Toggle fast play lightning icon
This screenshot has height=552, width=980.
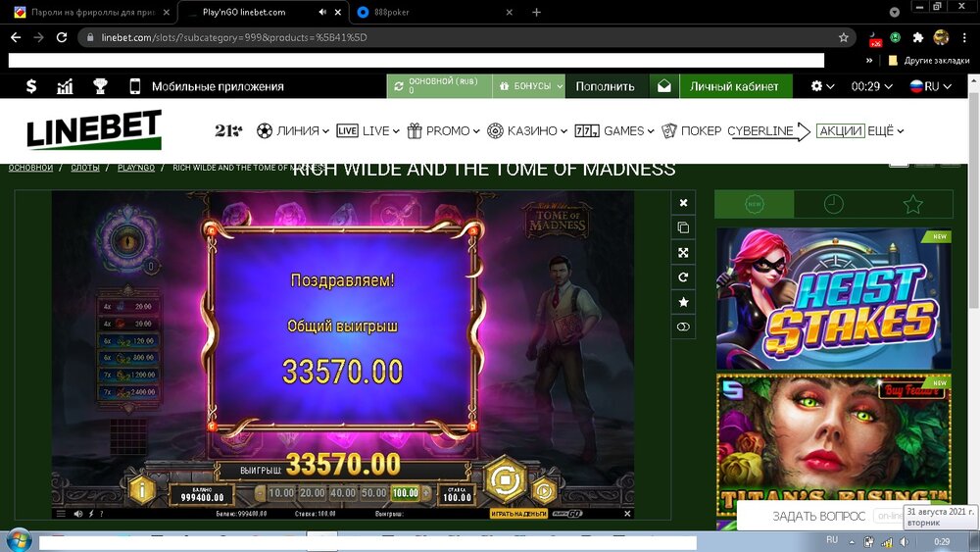coord(91,514)
